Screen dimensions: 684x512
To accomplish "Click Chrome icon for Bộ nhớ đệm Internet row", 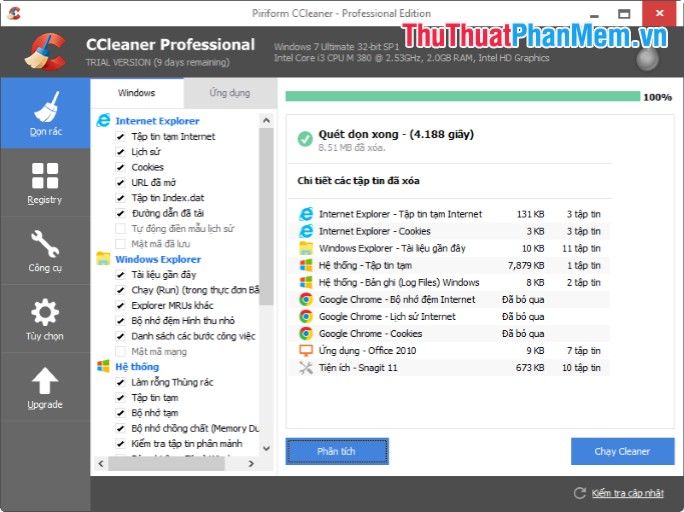I will click(x=306, y=299).
